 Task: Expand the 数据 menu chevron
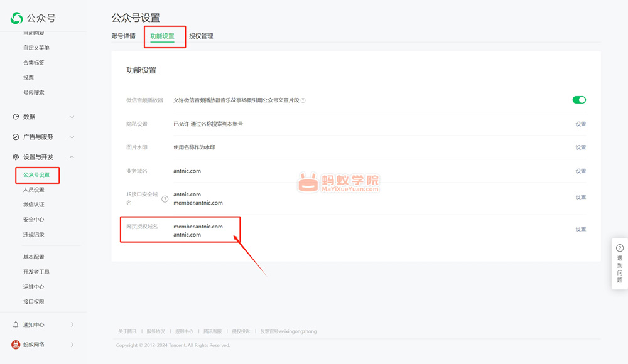click(72, 117)
